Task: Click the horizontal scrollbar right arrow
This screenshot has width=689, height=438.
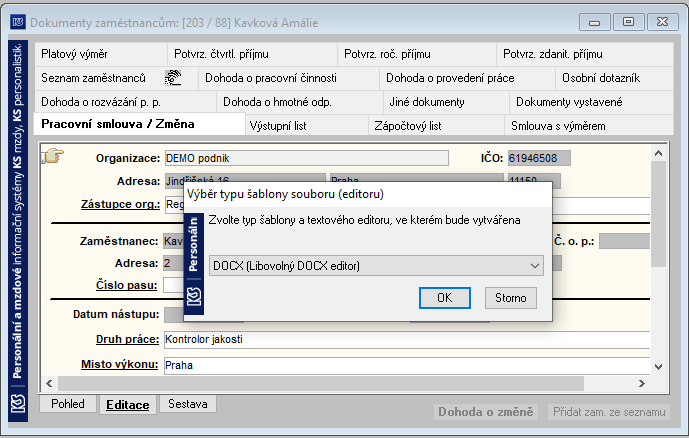Action: coord(642,384)
